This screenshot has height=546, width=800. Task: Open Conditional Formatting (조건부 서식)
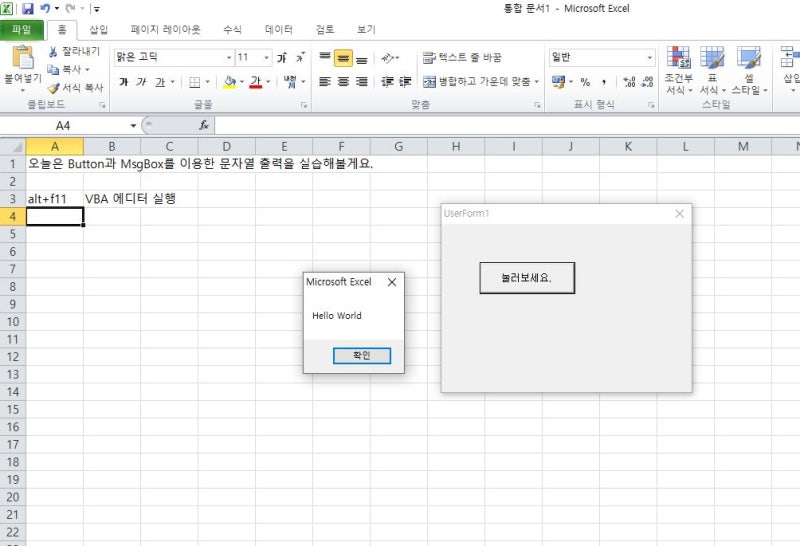[x=679, y=70]
